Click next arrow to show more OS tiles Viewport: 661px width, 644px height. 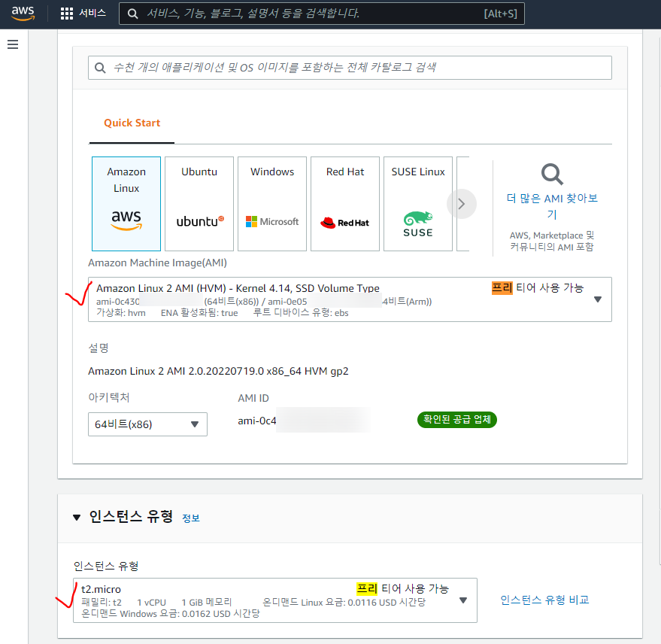tap(462, 204)
